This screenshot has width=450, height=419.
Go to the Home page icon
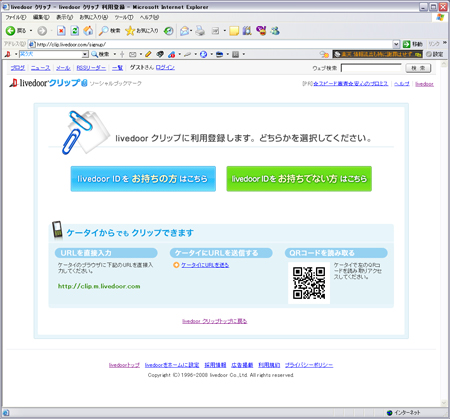tap(88, 31)
